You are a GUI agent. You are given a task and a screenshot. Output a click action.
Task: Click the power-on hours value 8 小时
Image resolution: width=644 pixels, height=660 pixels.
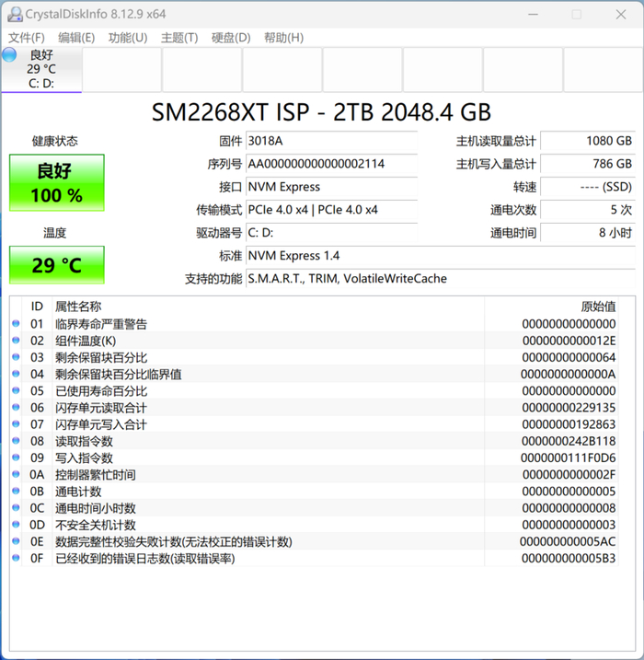588,233
